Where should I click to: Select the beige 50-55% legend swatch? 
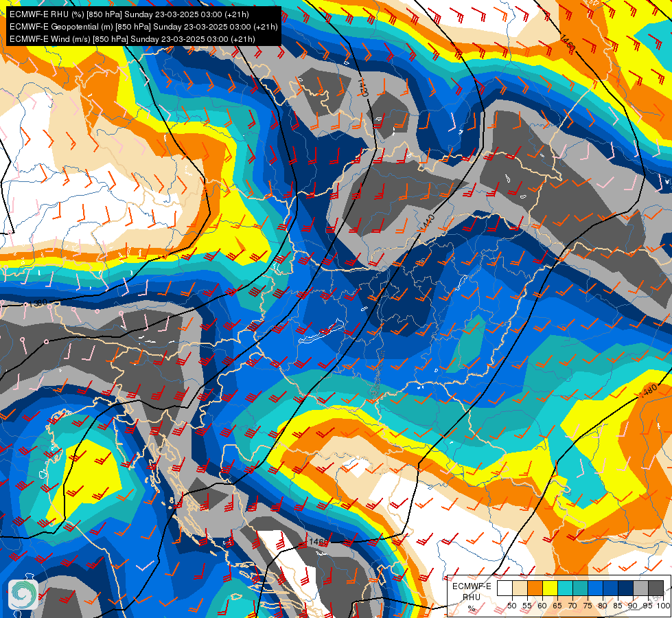click(x=520, y=588)
